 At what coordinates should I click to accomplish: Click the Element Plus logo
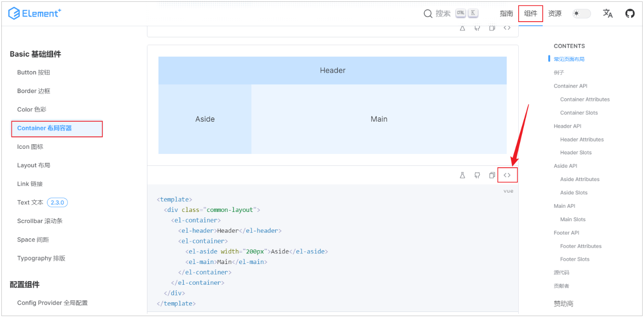point(35,13)
